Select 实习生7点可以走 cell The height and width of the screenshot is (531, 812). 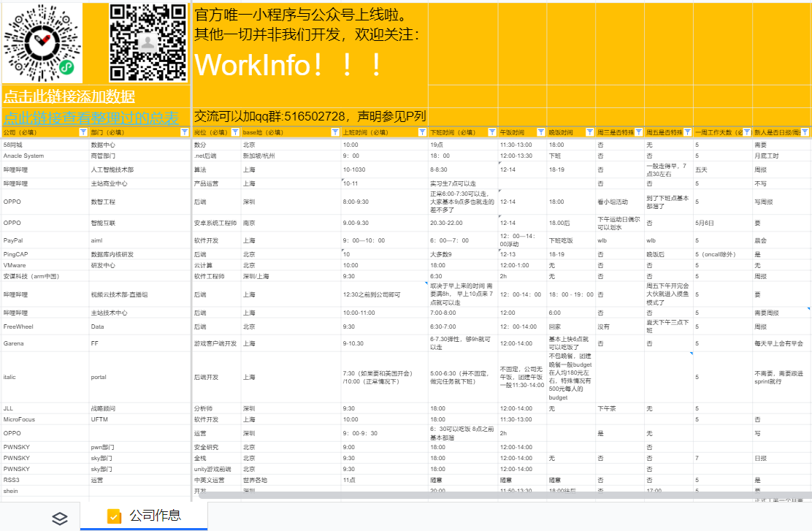click(463, 183)
